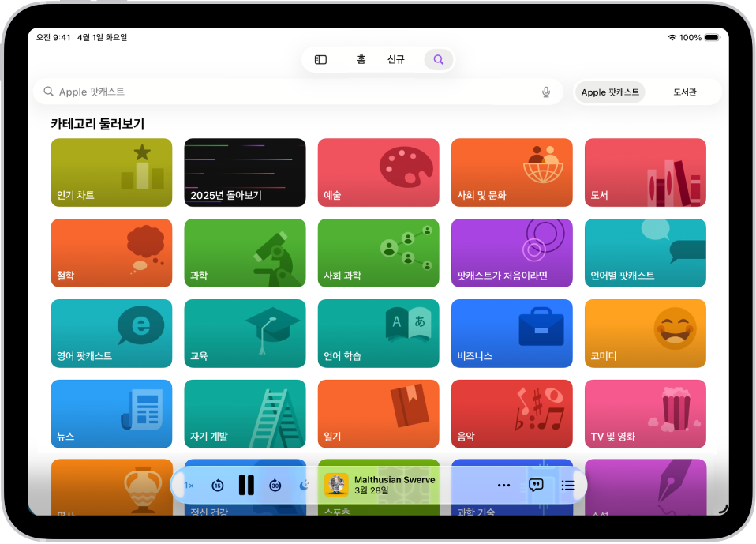Open the playback queue list icon
This screenshot has height=544, width=756.
[568, 485]
